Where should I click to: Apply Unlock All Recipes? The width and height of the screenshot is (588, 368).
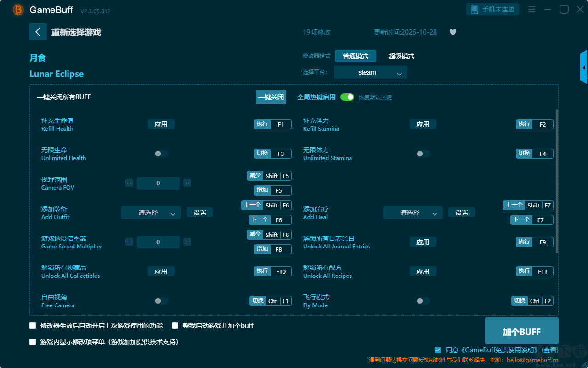pyautogui.click(x=423, y=271)
